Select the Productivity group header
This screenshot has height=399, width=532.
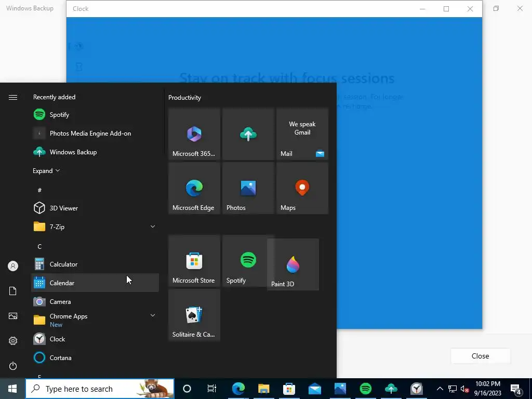click(184, 98)
